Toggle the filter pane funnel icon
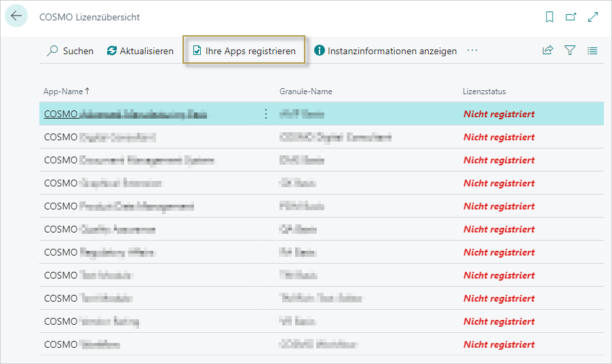This screenshot has width=612, height=364. coord(570,51)
